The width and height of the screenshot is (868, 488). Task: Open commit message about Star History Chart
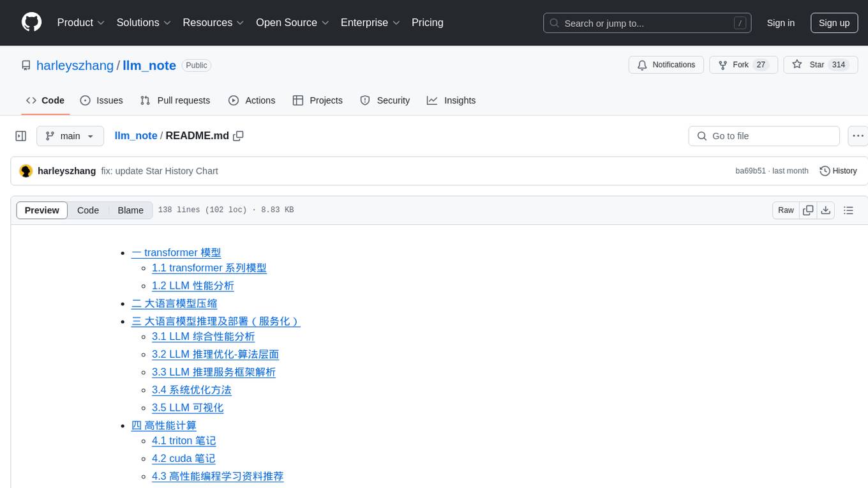coord(160,171)
